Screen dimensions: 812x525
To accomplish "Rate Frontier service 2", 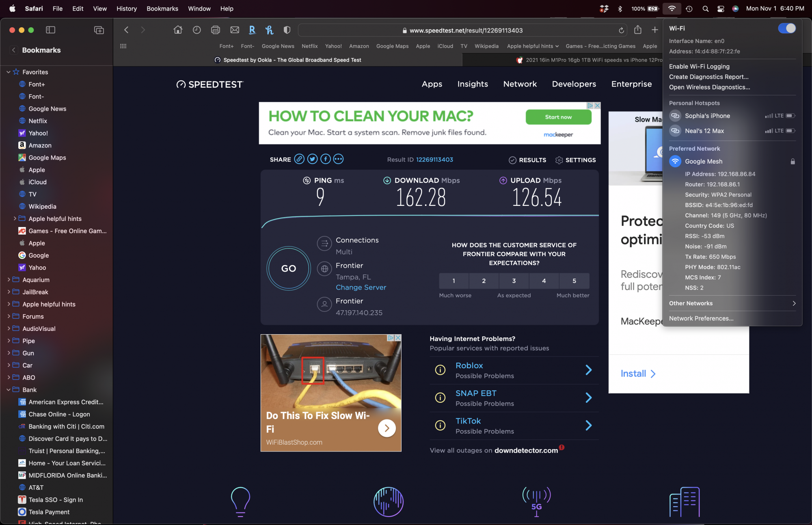I will point(484,281).
